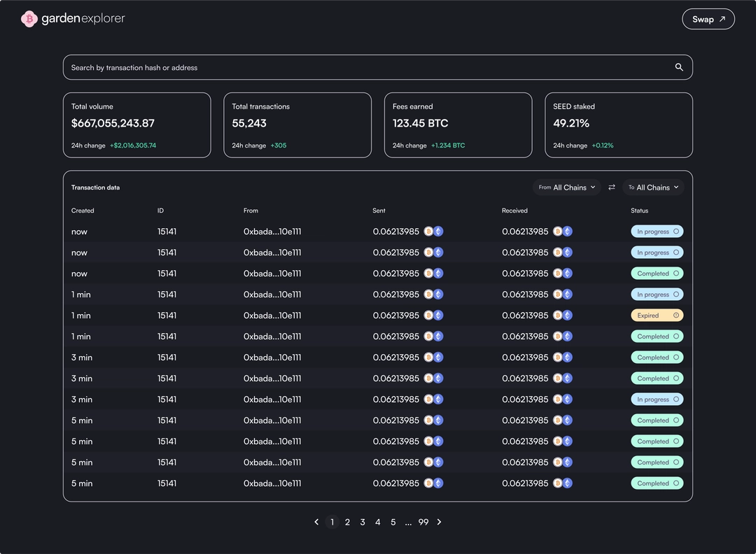
Task: Open the Total volume stats card
Action: (137, 125)
